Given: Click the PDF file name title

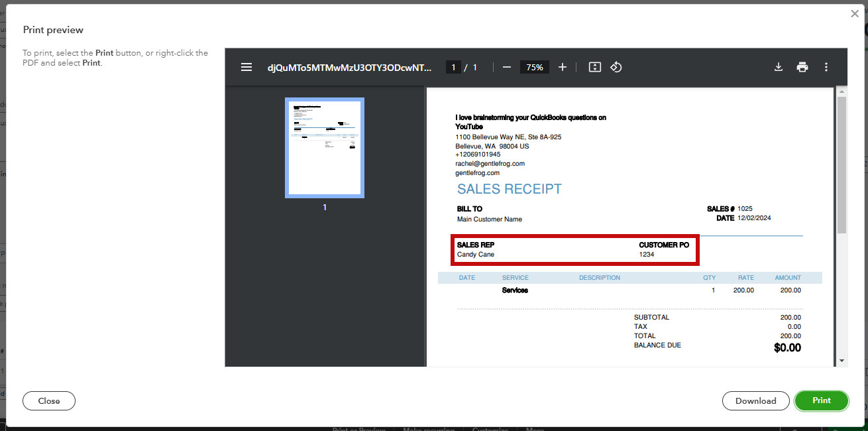Looking at the screenshot, I should [349, 67].
